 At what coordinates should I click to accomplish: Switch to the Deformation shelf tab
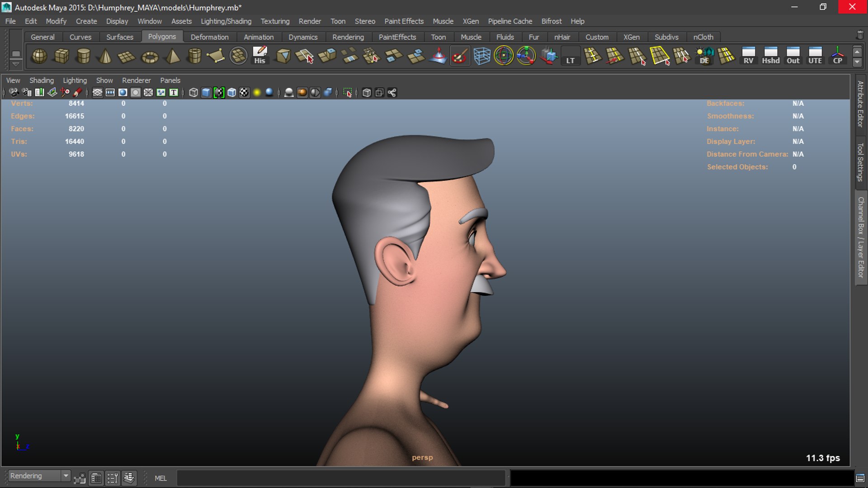coord(209,37)
